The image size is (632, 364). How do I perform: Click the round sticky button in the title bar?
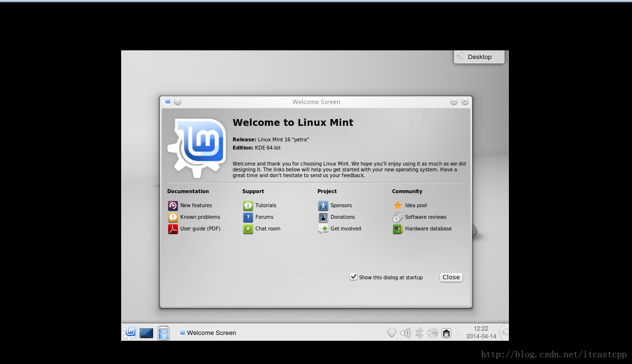point(178,101)
